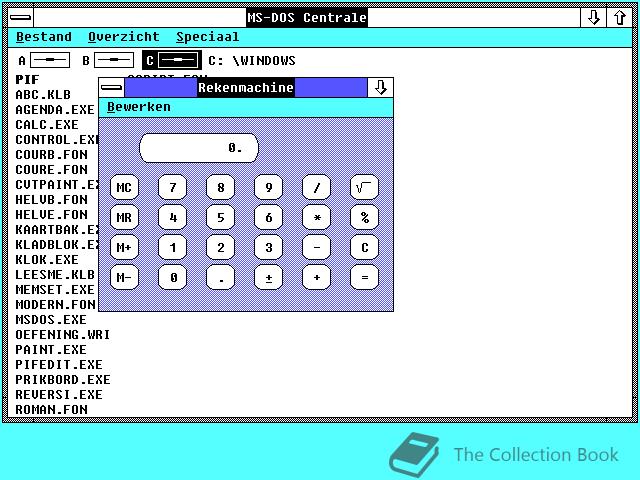This screenshot has width=640, height=480.
Task: Click calculator key 6
Action: pos(269,217)
